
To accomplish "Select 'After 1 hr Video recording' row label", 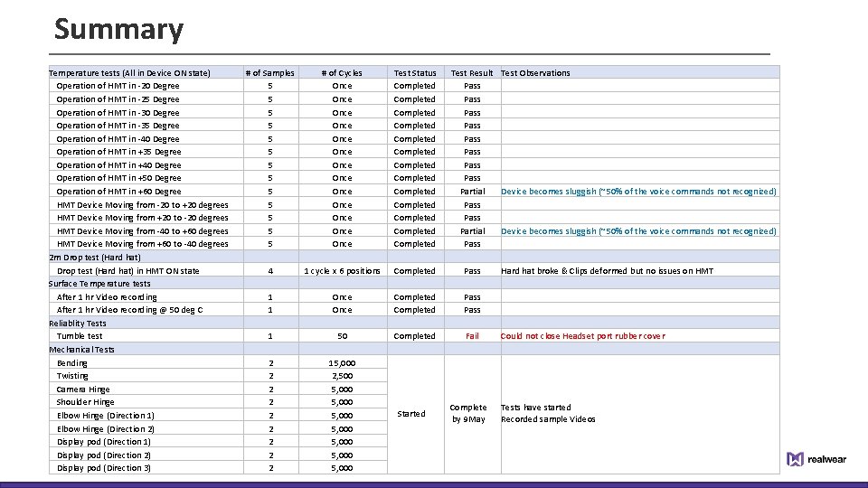I will coord(107,297).
